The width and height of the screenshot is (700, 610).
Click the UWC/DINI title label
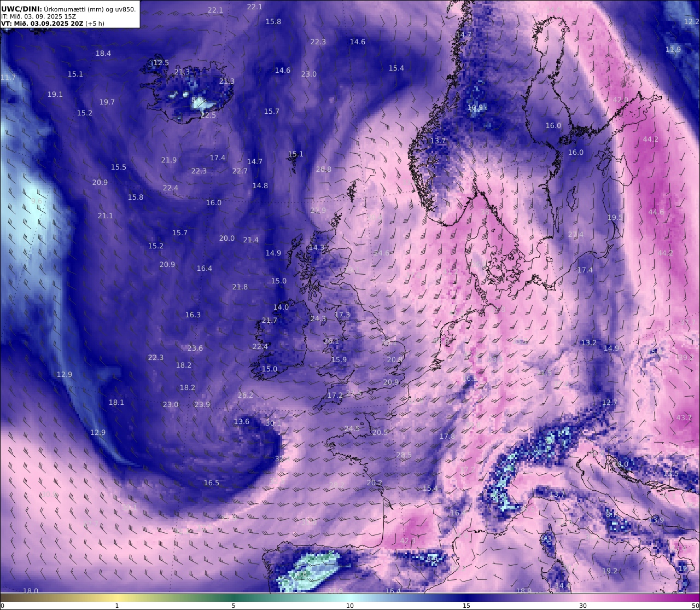(21, 9)
